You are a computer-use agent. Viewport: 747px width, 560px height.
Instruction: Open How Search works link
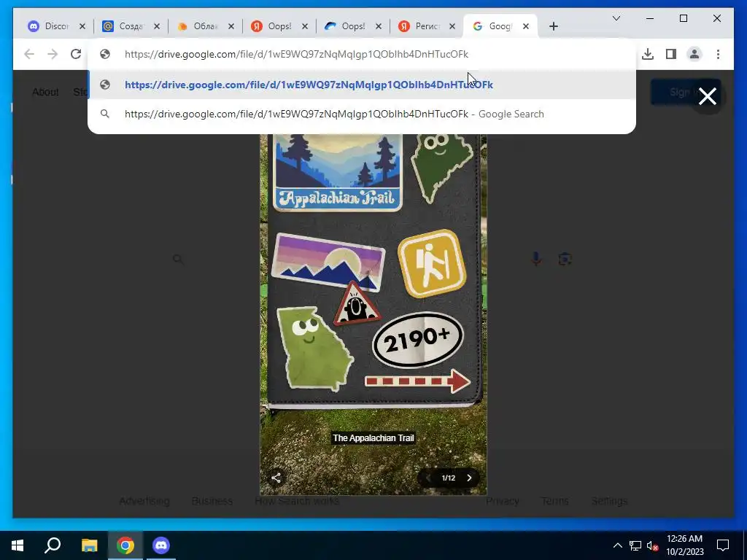pyautogui.click(x=297, y=501)
